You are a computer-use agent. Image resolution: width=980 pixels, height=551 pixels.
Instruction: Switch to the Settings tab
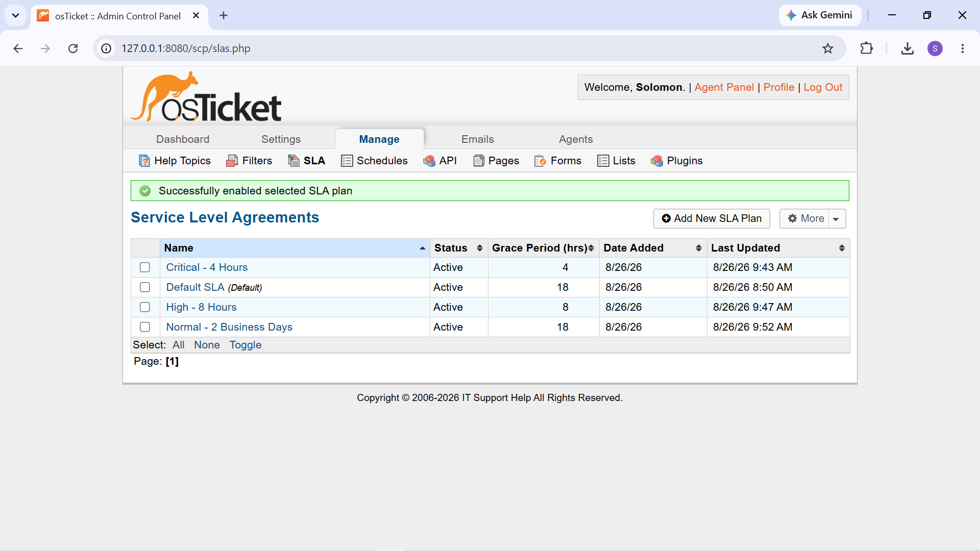pyautogui.click(x=281, y=139)
